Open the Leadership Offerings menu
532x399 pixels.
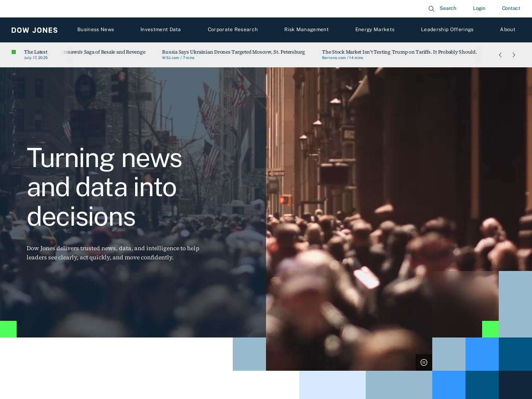(x=447, y=30)
